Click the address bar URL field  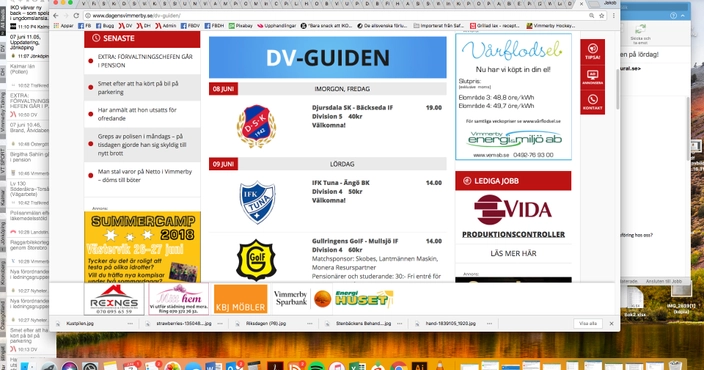337,16
